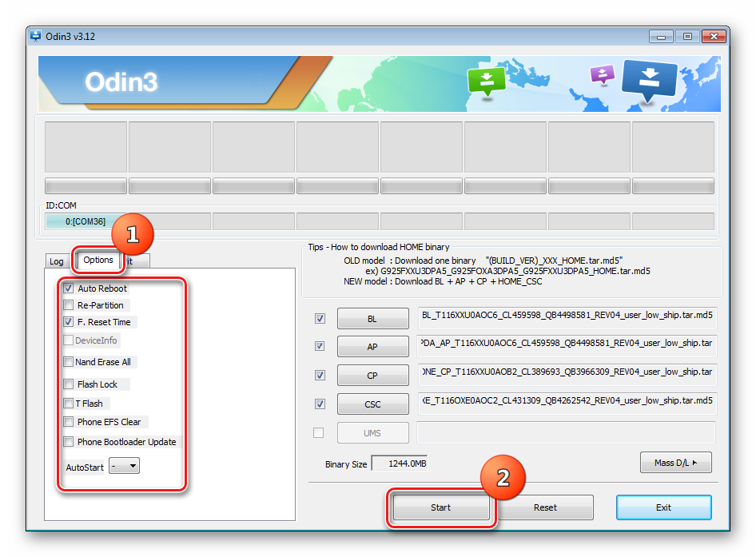Open the Pit tab
Viewport: 756px width, 557px height.
tap(137, 261)
